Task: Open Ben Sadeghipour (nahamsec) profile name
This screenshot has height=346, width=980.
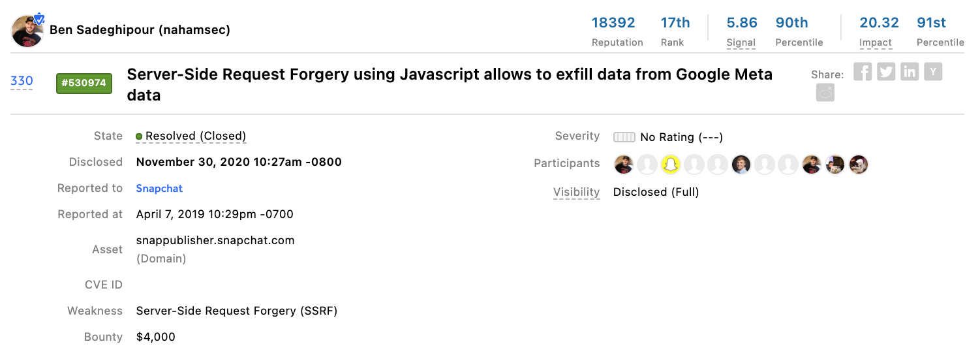Action: pos(140,30)
